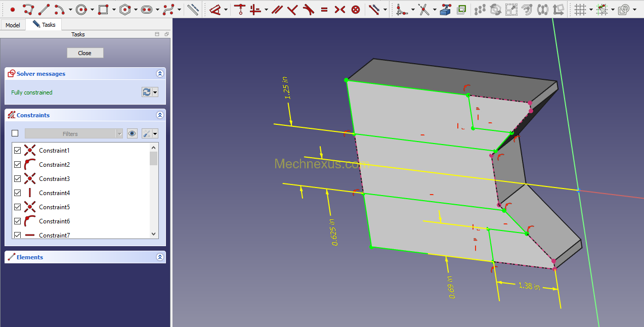Open the constraint list settings button
Screen dimensions: 644x327
click(150, 133)
